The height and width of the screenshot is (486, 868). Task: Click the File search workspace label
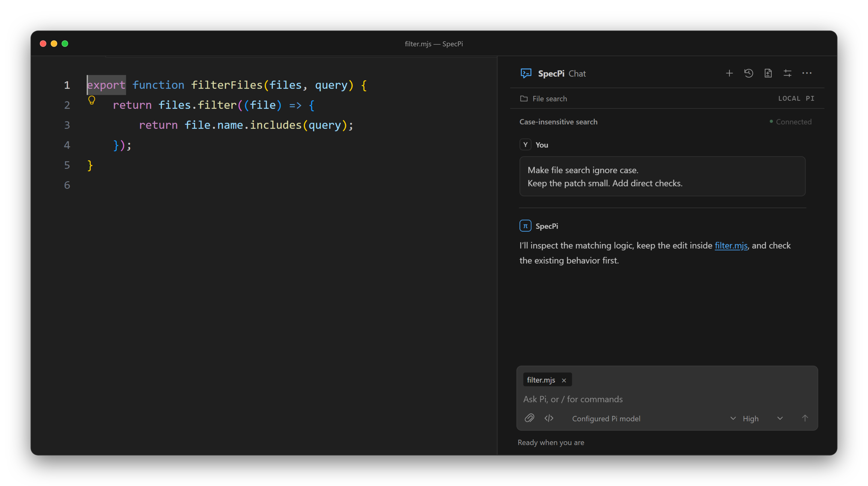tap(550, 98)
